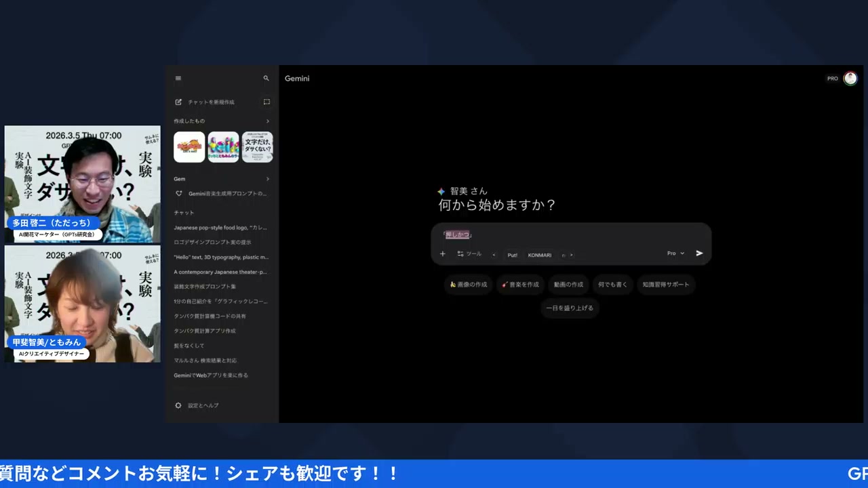This screenshot has width=868, height=488.
Task: Expand the 作成したもの section chevron
Action: pyautogui.click(x=267, y=121)
